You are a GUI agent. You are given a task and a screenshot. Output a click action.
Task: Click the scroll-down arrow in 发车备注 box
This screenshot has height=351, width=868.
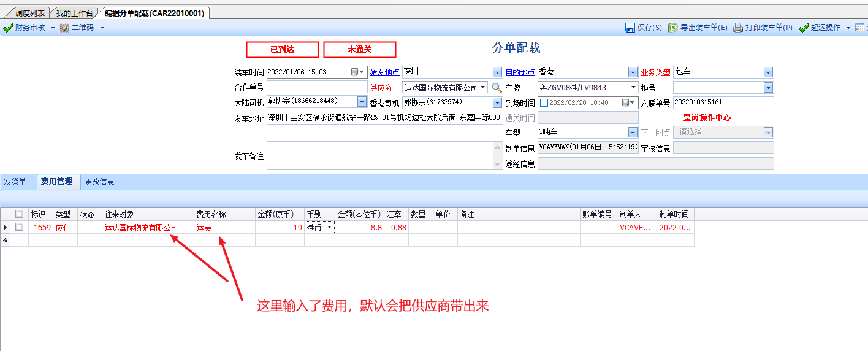[498, 164]
